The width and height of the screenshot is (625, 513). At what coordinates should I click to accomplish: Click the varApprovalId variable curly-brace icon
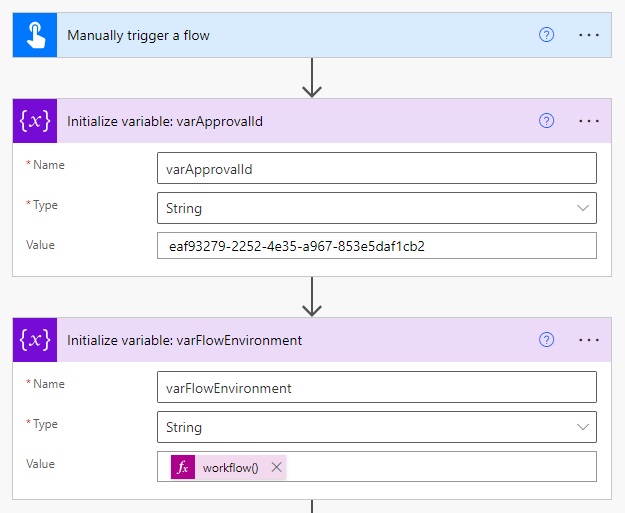[x=35, y=121]
